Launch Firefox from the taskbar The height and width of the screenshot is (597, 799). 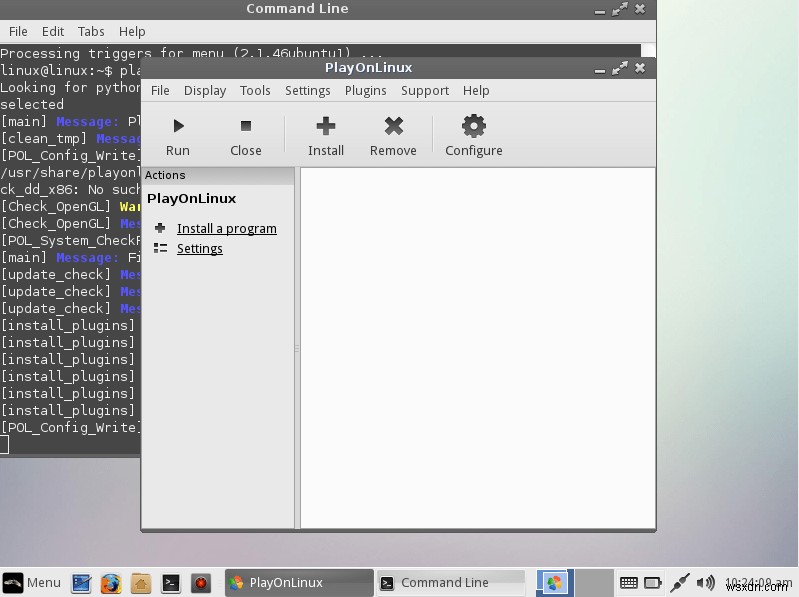pyautogui.click(x=111, y=583)
